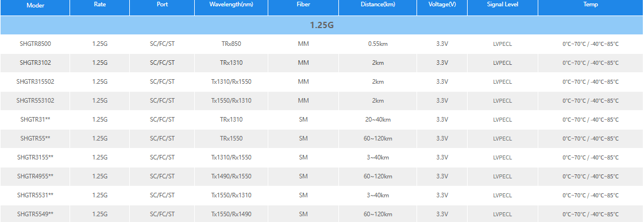Viewport: 644px width, 222px height.
Task: Click MM fiber in SHGTR8500 row
Action: (x=303, y=44)
